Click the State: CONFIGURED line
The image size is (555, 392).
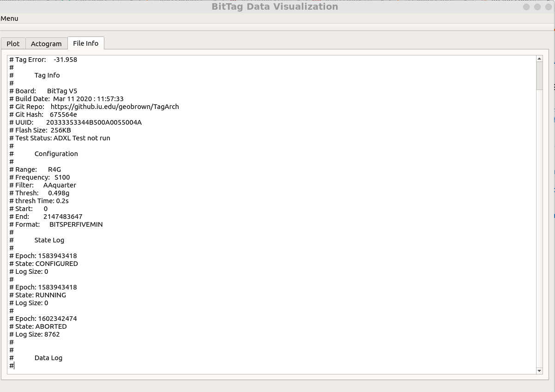[x=43, y=264]
